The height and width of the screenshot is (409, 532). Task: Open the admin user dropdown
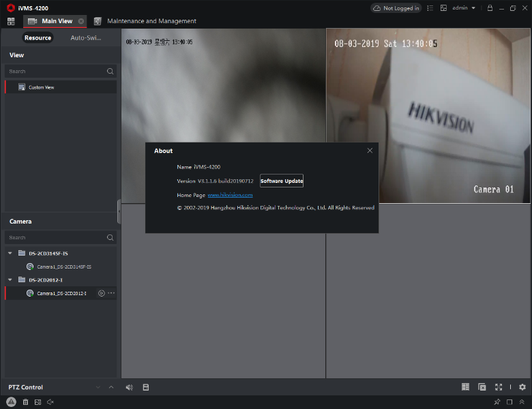click(464, 7)
